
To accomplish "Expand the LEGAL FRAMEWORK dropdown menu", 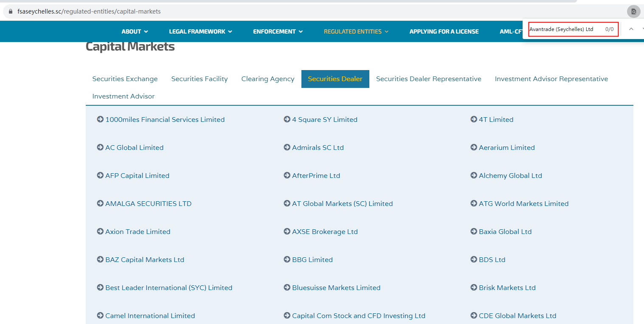I will click(x=200, y=31).
